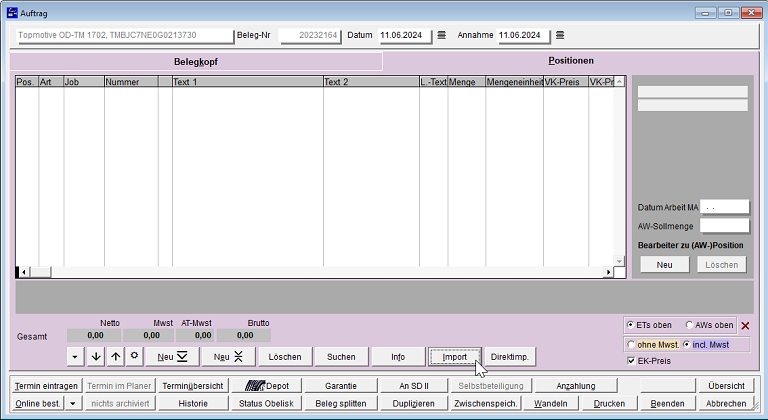Open the dropdown next to Online best.
The width and height of the screenshot is (768, 420).
72,404
